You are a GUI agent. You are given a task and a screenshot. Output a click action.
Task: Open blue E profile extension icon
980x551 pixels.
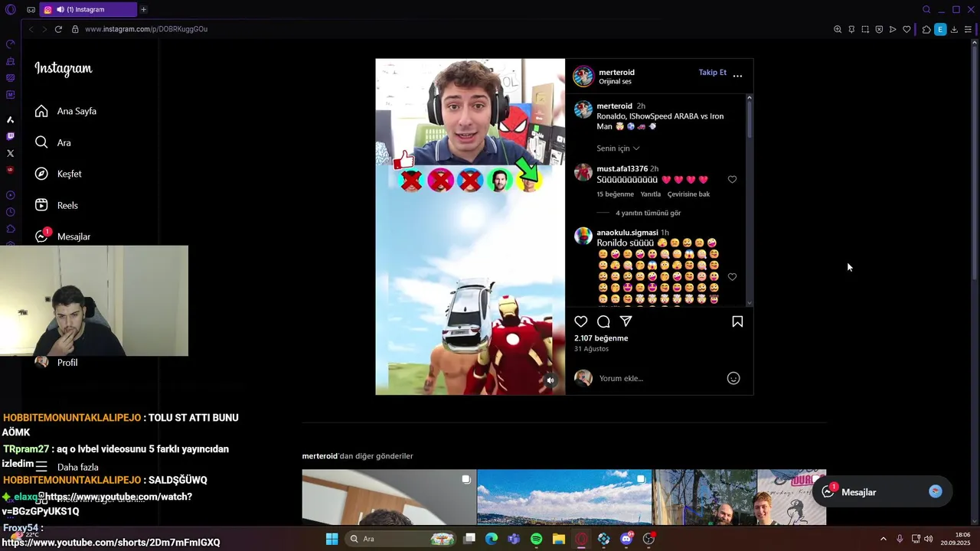point(940,29)
